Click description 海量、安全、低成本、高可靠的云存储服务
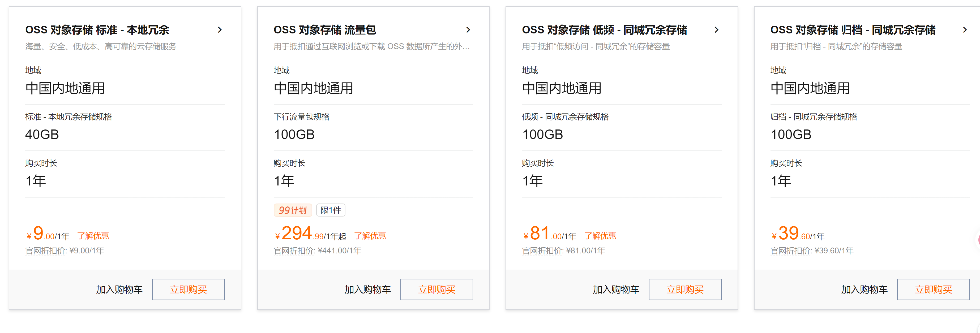This screenshot has height=333, width=980. (101, 46)
